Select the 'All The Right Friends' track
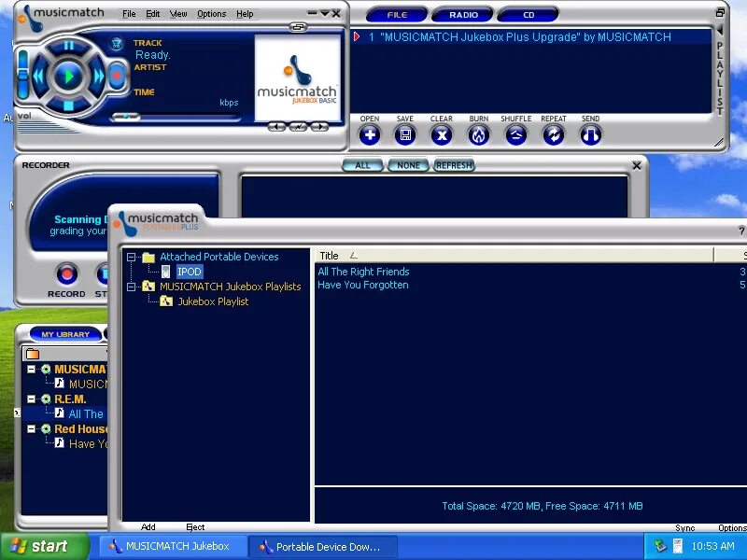Image resolution: width=747 pixels, height=560 pixels. 363,272
